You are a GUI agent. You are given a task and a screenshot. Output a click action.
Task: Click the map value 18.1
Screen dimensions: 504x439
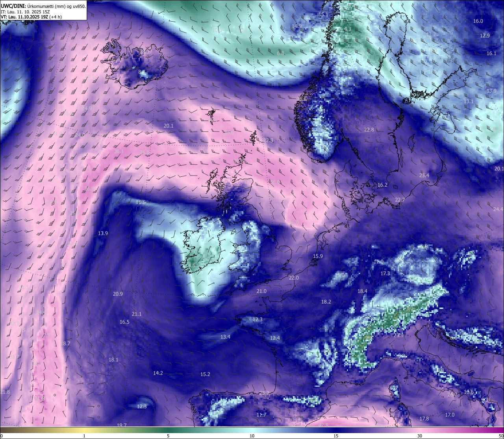[x=113, y=360]
